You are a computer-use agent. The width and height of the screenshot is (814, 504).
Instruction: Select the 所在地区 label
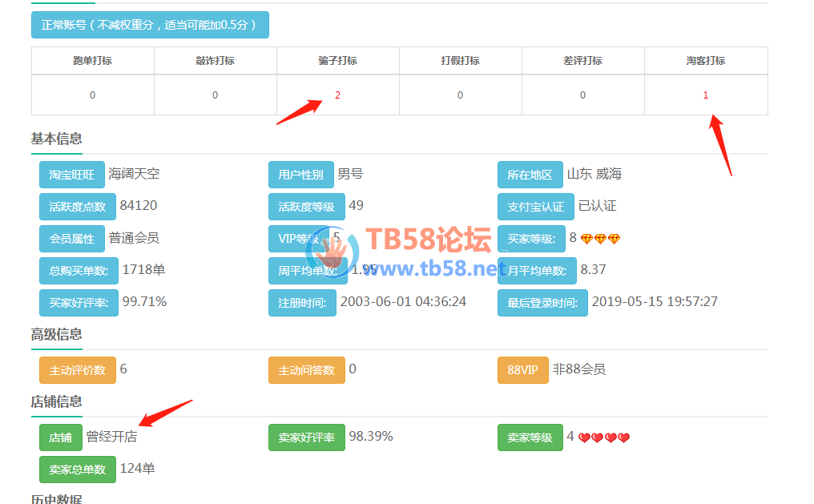(x=530, y=175)
